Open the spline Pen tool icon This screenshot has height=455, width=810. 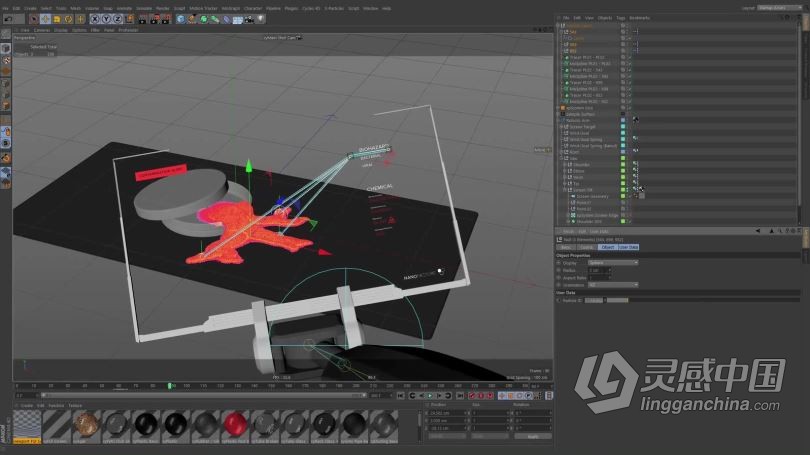[192, 19]
